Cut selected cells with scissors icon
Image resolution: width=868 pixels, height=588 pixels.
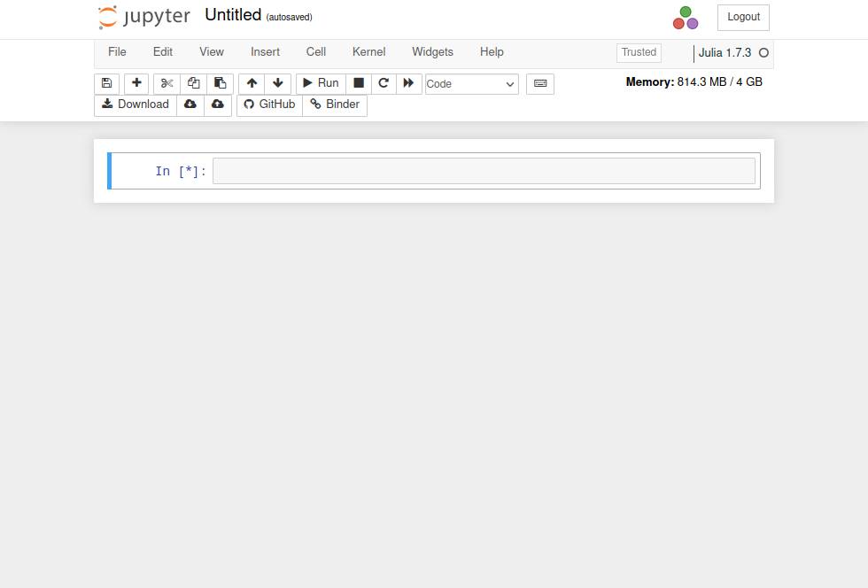click(167, 83)
